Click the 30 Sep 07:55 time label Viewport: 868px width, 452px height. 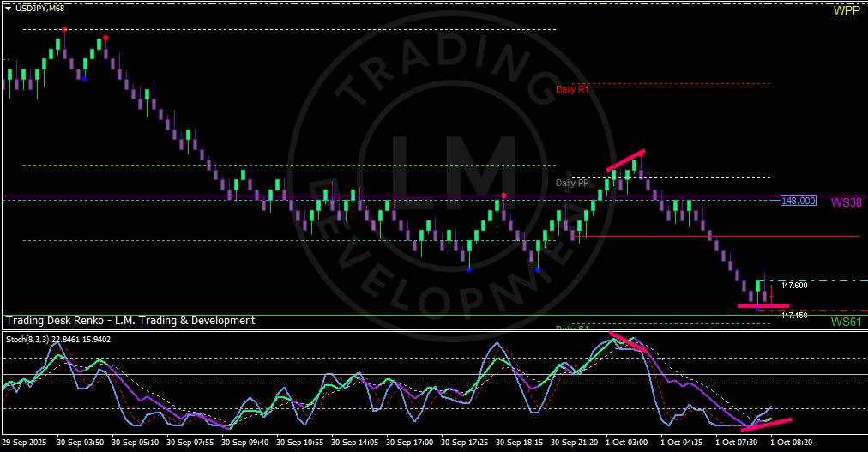pyautogui.click(x=190, y=443)
